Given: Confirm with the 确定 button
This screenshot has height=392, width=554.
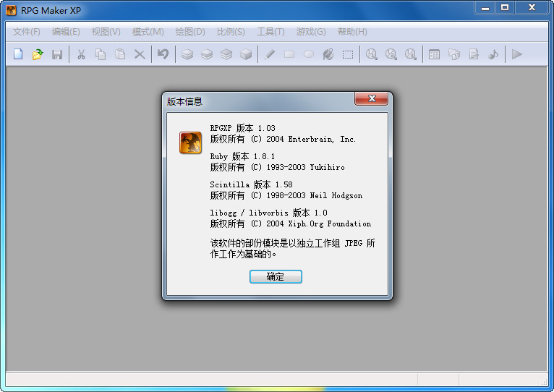Looking at the screenshot, I should click(x=276, y=276).
